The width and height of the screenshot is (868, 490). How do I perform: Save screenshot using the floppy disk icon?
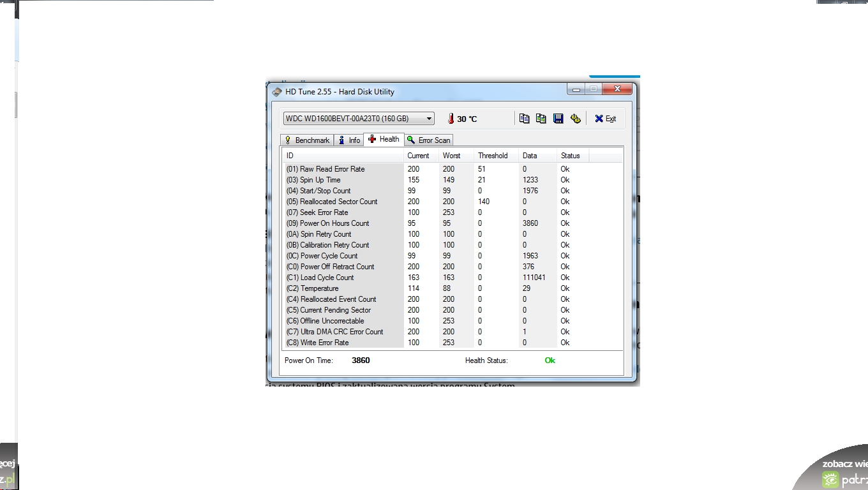pyautogui.click(x=558, y=119)
